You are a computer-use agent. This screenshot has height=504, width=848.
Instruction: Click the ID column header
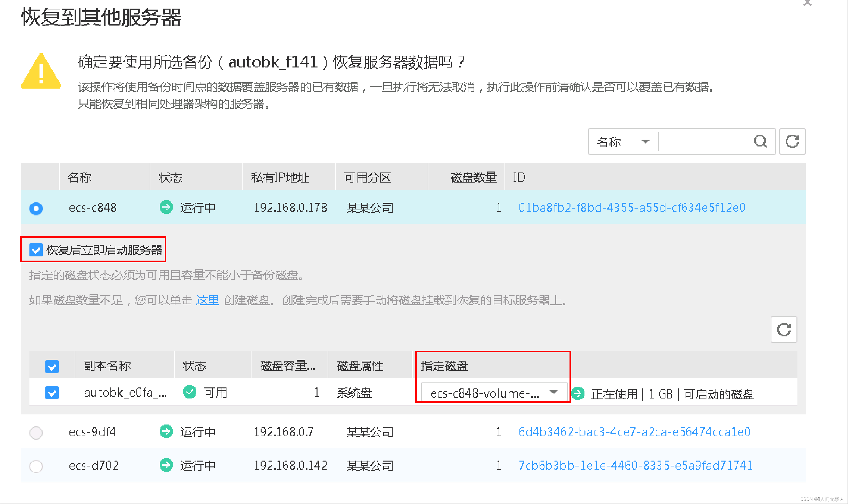click(519, 177)
